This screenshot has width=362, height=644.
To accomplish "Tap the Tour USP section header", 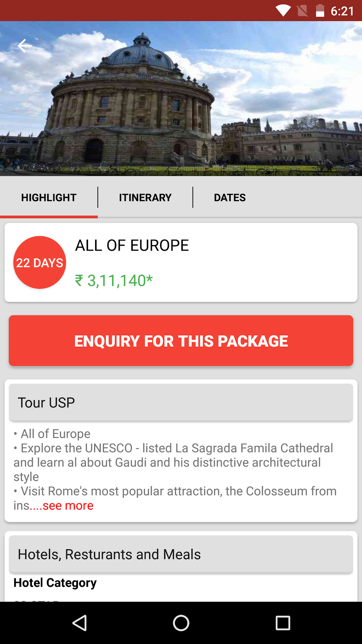I will point(181,402).
